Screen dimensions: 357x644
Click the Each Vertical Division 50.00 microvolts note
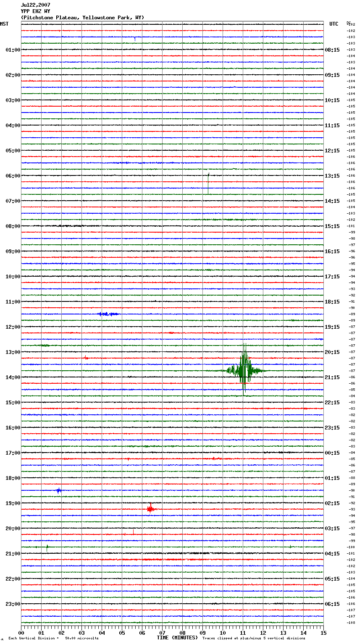[x=53, y=638]
